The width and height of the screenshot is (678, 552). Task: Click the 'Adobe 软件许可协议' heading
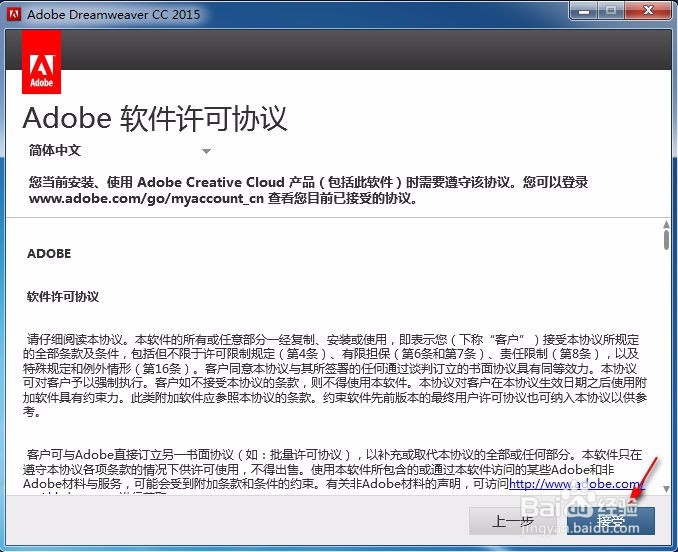[x=155, y=118]
